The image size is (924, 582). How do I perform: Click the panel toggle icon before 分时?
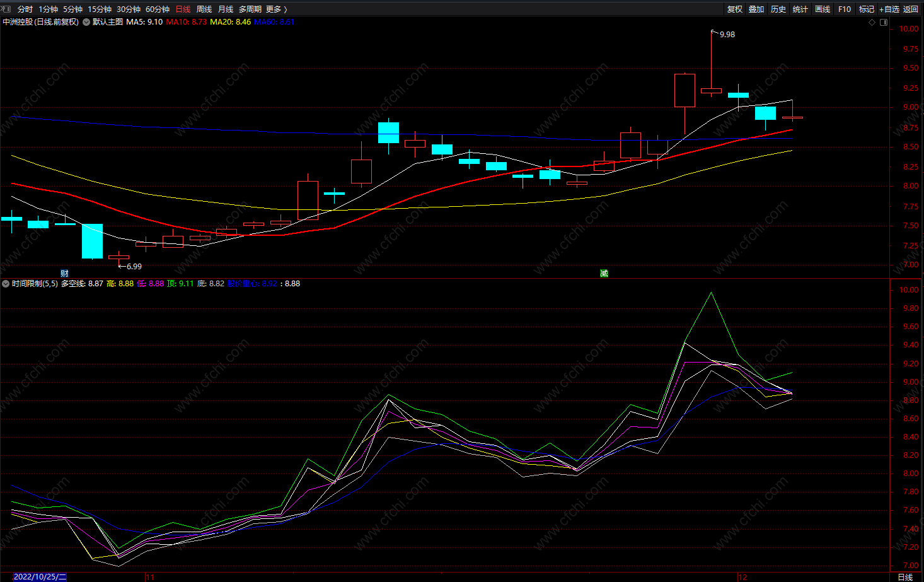(6, 9)
